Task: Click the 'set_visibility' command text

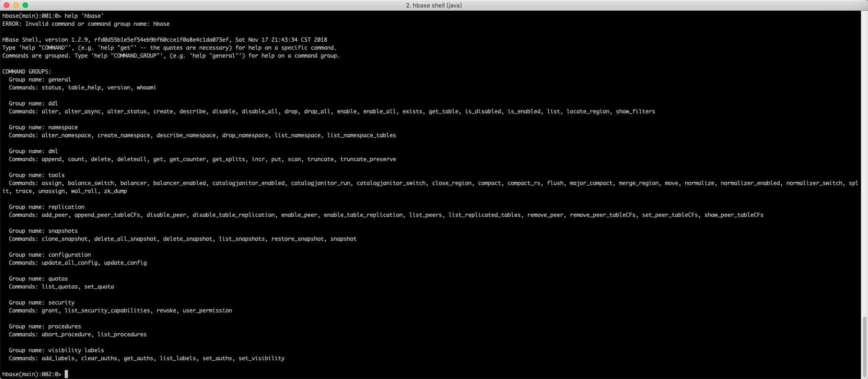Action: point(262,358)
